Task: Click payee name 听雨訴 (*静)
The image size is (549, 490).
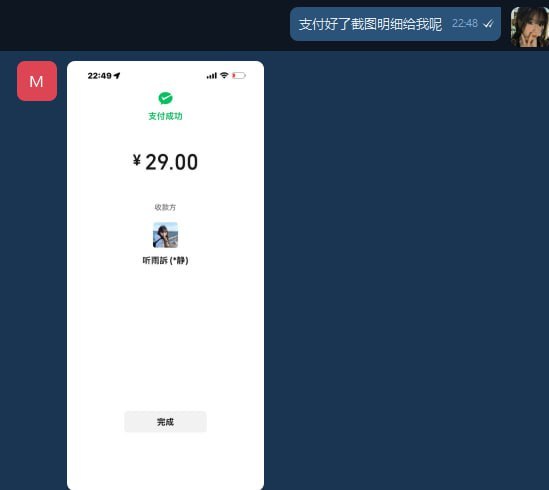Action: pos(165,260)
